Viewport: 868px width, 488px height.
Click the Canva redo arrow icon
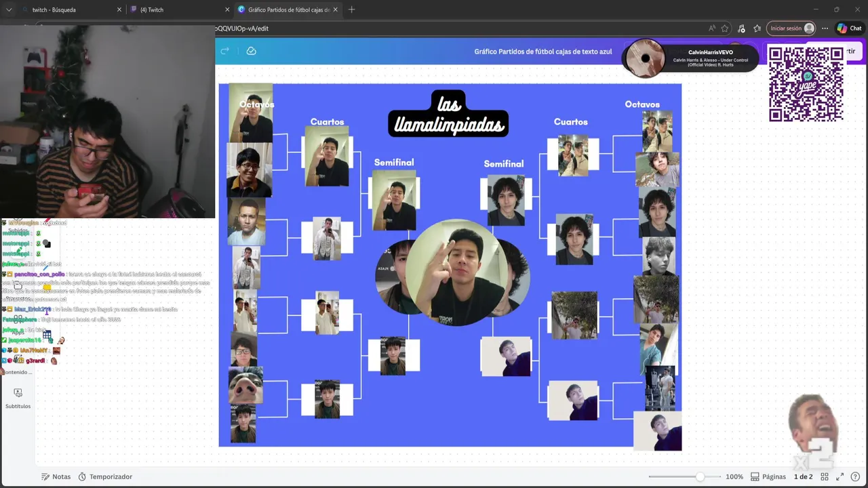point(224,51)
